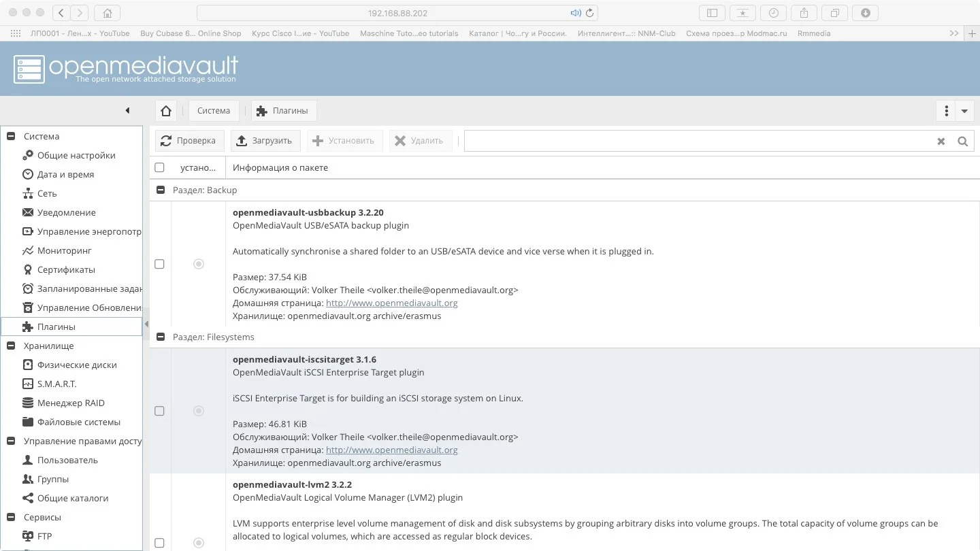Click Safari's address bar showing 192.168.88.202

point(397,13)
